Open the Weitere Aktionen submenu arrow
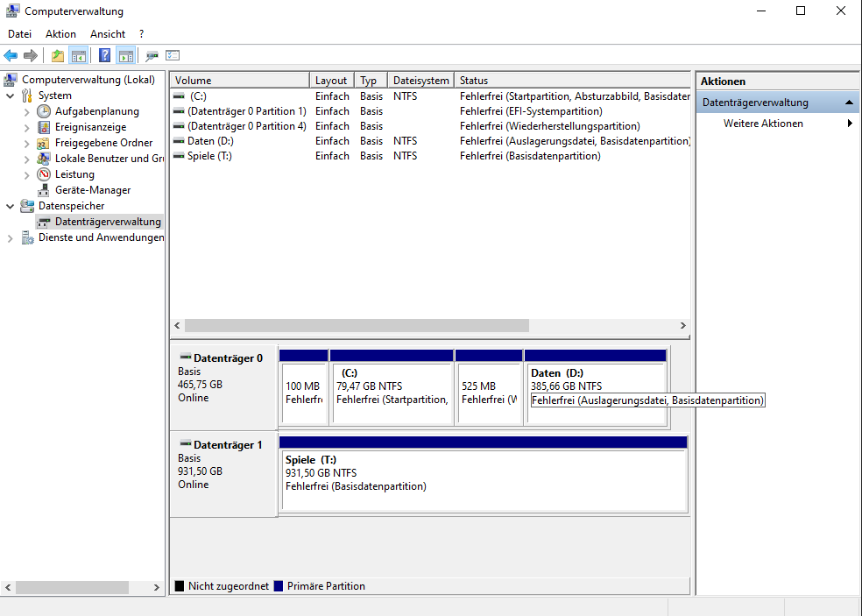The height and width of the screenshot is (616, 862). (850, 124)
